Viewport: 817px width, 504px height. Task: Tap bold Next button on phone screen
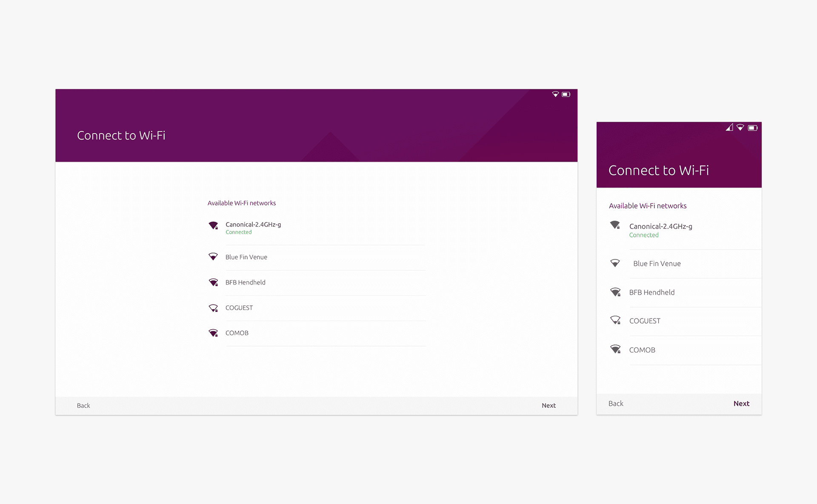pos(741,404)
